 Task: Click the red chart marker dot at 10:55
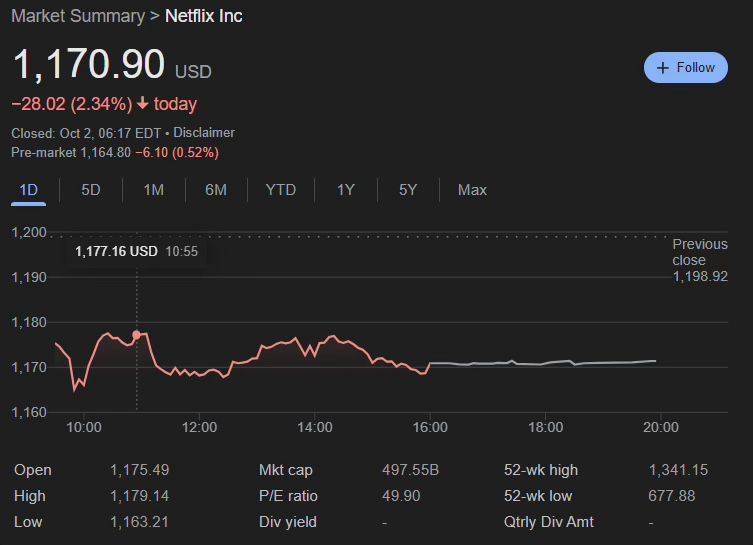point(136,335)
